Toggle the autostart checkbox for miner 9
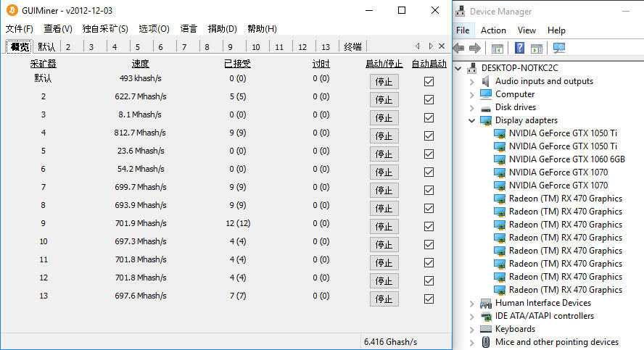This screenshot has height=350, width=644. point(429,227)
